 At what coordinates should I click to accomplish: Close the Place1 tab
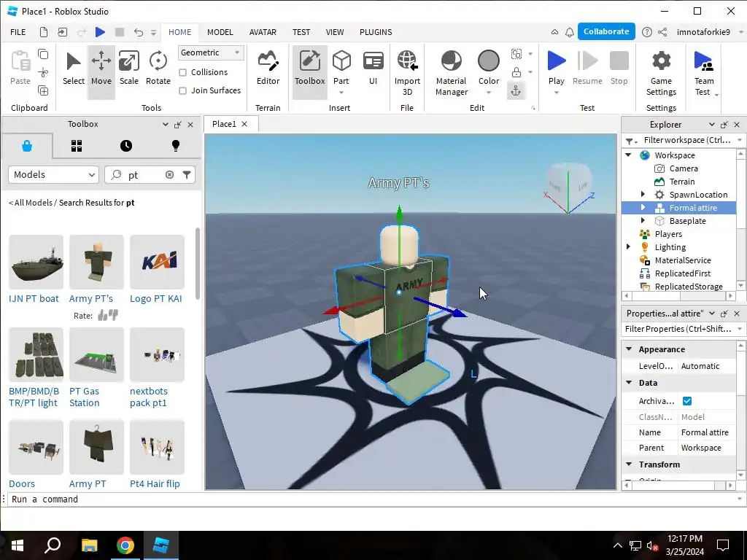[244, 124]
